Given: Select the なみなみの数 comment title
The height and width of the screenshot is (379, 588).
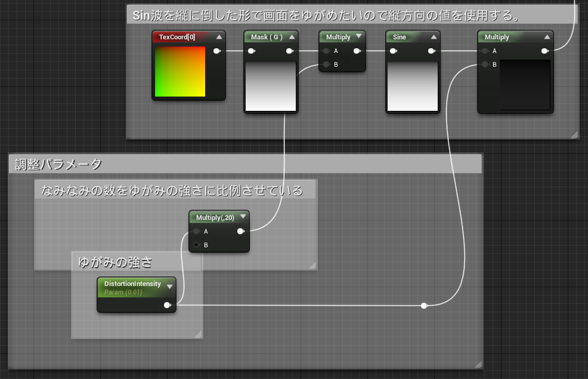Looking at the screenshot, I should pos(172,191).
